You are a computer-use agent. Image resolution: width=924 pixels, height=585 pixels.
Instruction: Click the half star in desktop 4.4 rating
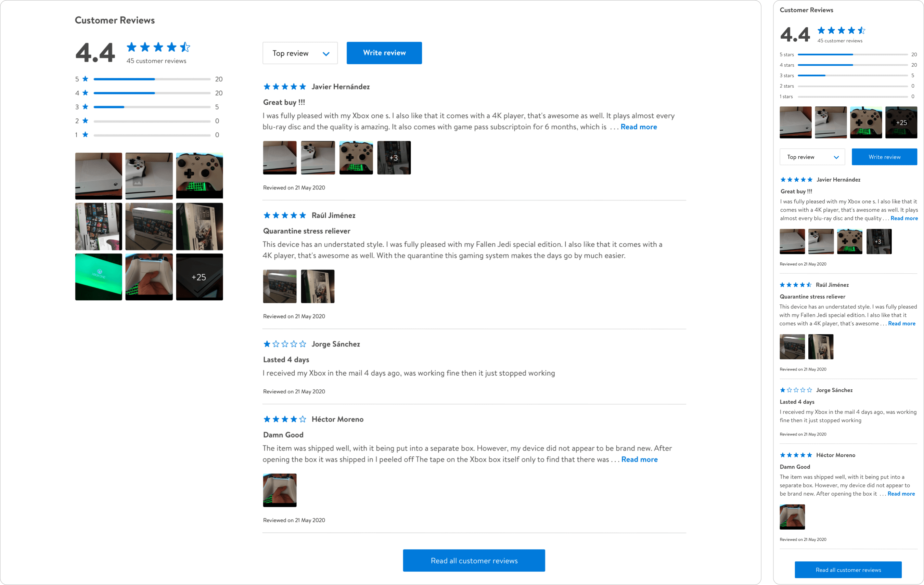pos(185,47)
